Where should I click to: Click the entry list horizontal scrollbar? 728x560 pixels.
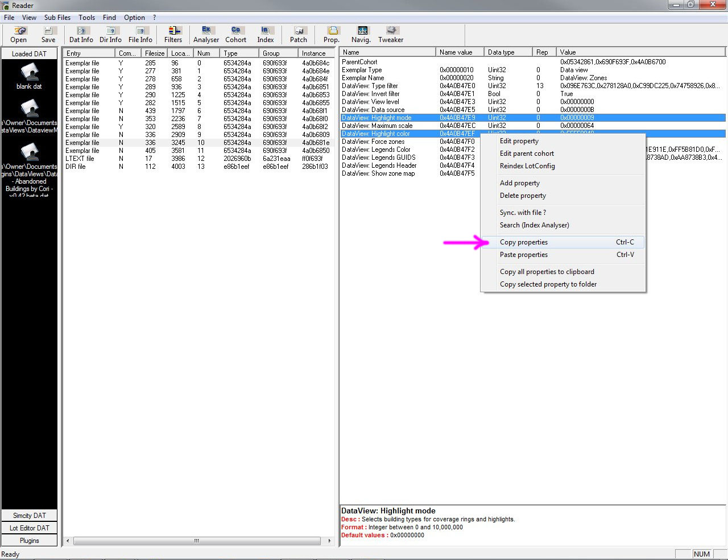pos(198,541)
